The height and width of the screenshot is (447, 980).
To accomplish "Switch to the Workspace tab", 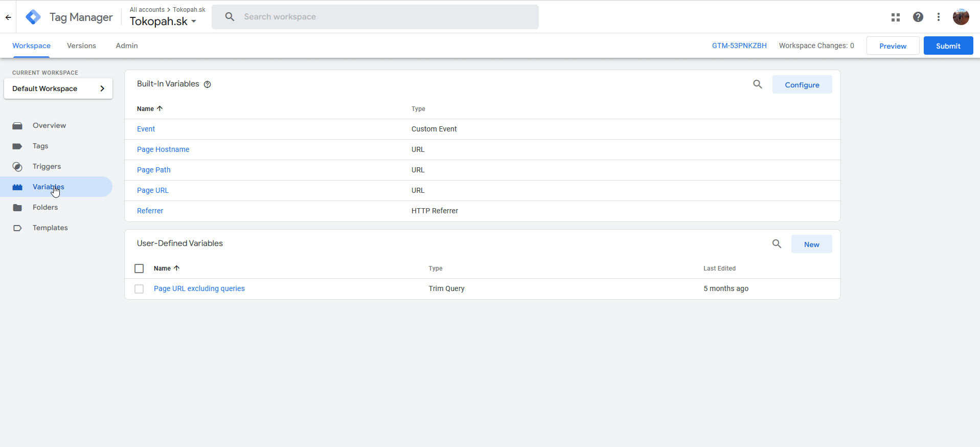I will [x=31, y=46].
